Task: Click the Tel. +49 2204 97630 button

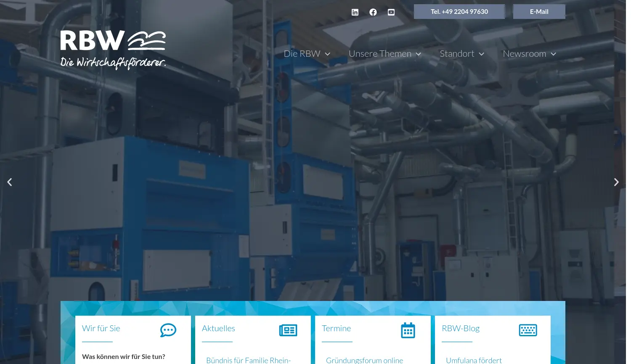Action: point(459,11)
